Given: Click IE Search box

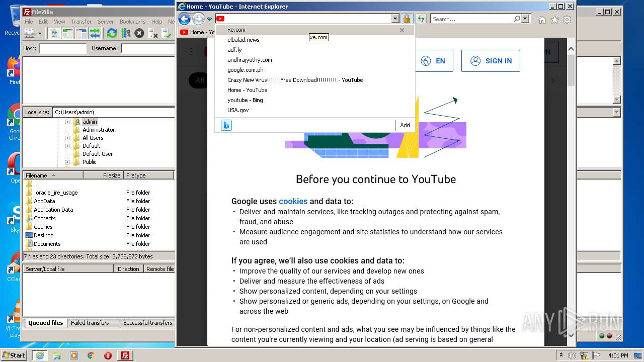Looking at the screenshot, I should (x=472, y=19).
